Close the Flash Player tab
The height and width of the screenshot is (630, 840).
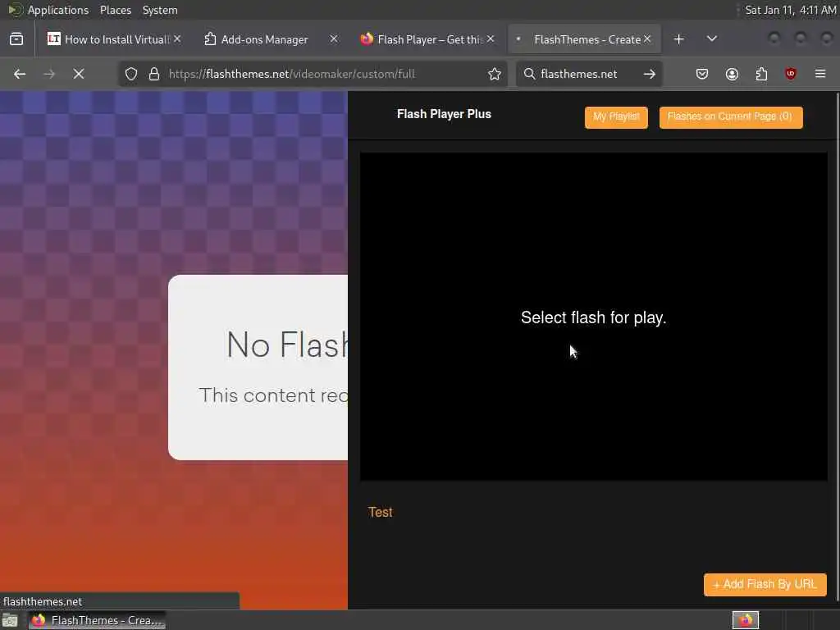click(491, 39)
